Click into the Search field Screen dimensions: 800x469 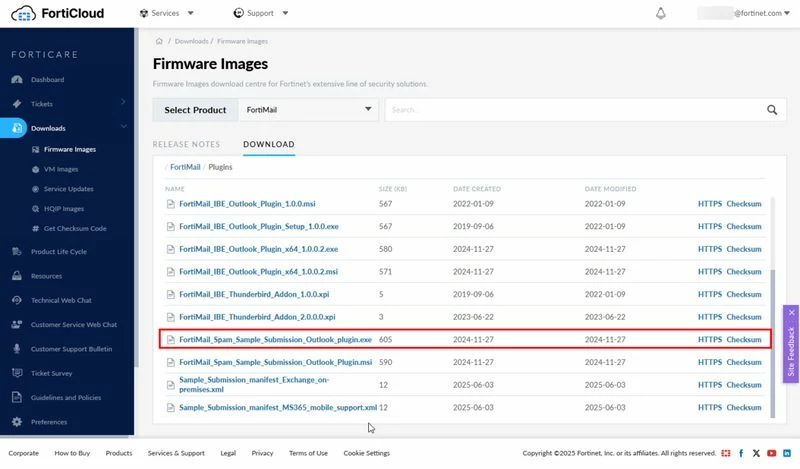[x=575, y=110]
